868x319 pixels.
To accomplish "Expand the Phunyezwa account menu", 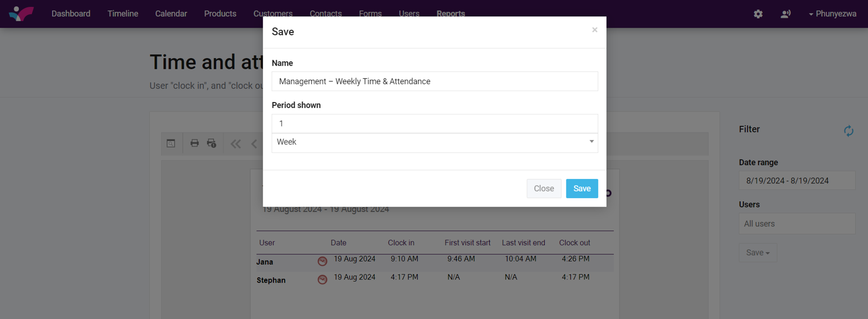I will pyautogui.click(x=832, y=14).
